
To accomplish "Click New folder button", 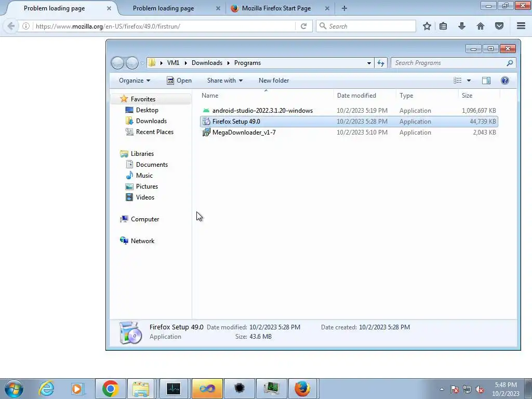I will [274, 81].
